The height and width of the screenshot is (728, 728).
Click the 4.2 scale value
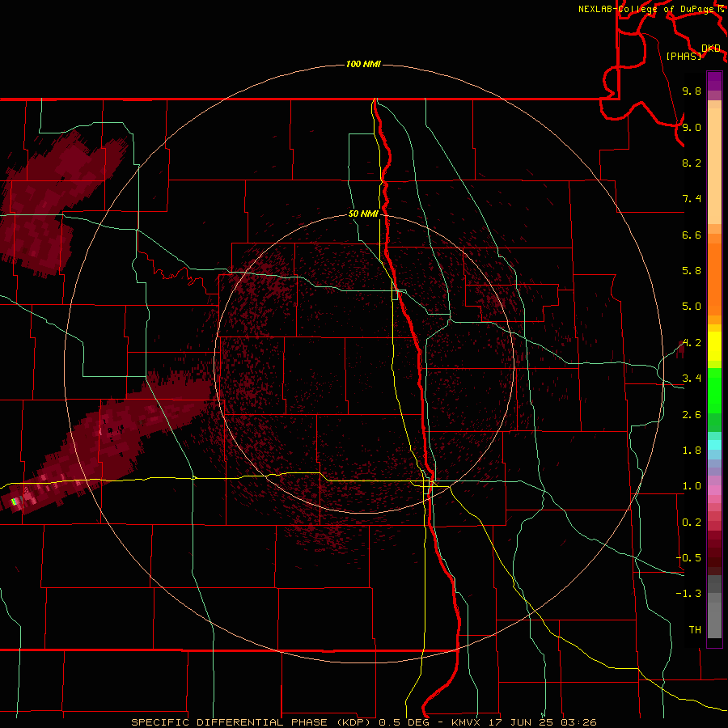tap(692, 343)
